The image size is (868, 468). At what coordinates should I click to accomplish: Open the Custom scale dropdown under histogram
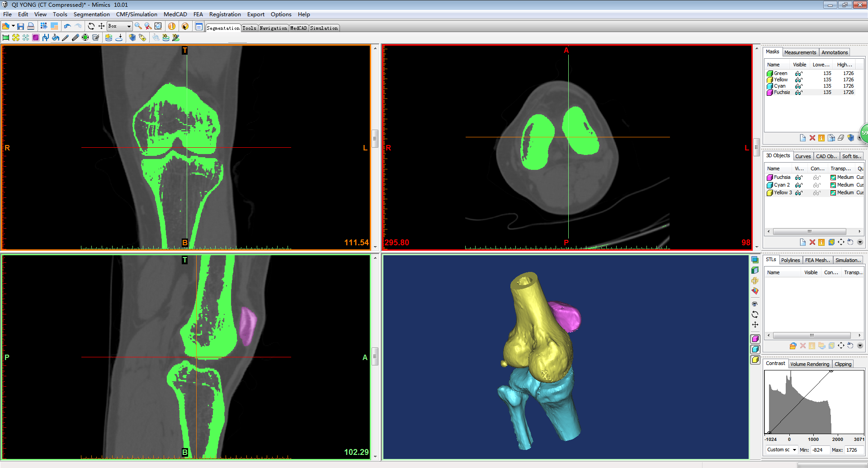coord(794,449)
